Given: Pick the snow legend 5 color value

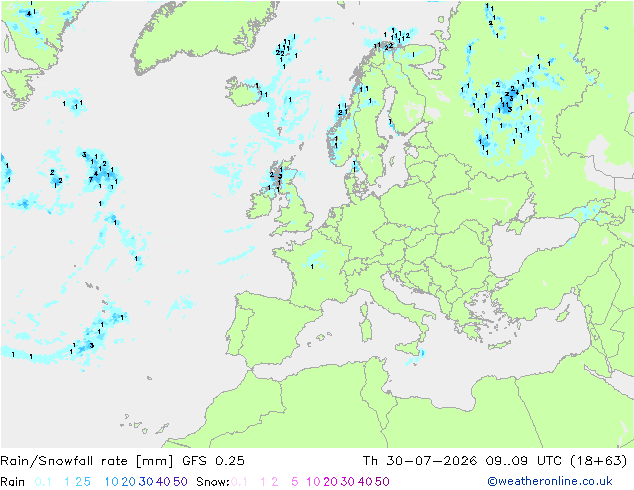Looking at the screenshot, I should [x=295, y=482].
